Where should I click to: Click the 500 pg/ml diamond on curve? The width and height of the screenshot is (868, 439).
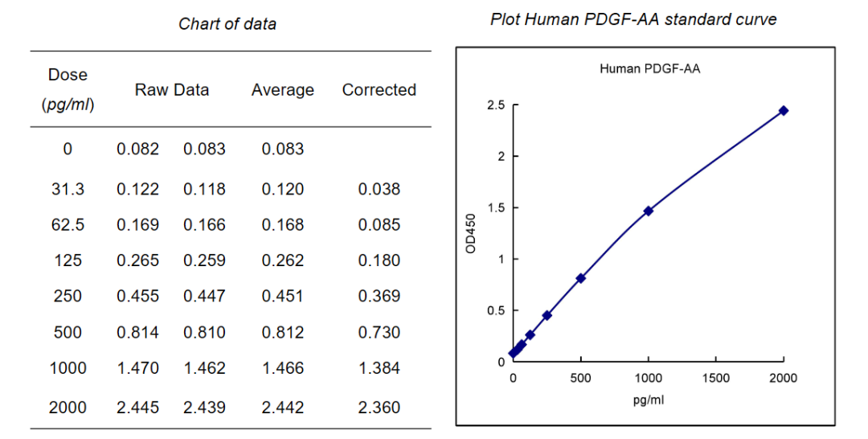coord(580,278)
